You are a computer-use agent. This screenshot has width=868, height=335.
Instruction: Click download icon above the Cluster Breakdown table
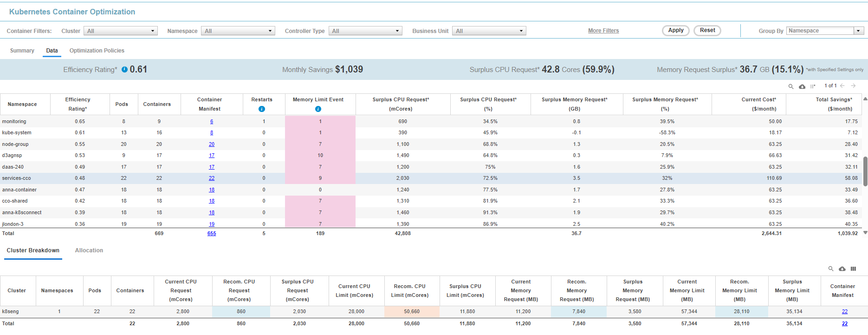click(x=842, y=269)
